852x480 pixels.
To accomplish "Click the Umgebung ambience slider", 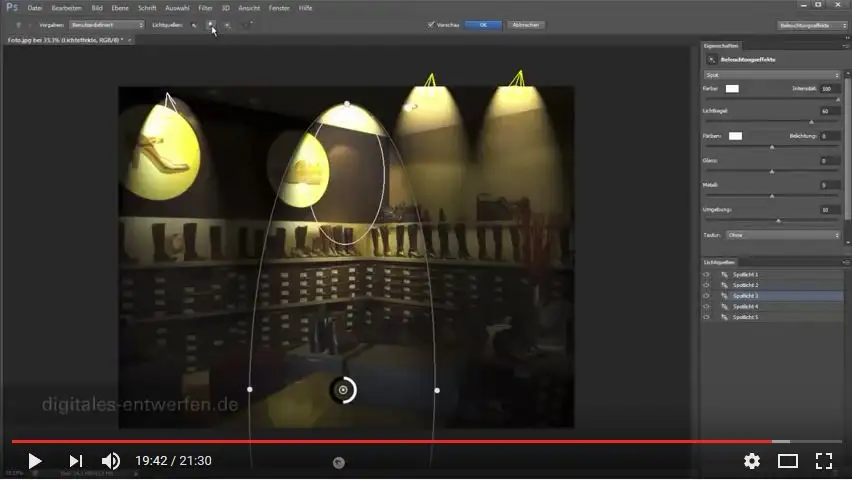I will (772, 221).
